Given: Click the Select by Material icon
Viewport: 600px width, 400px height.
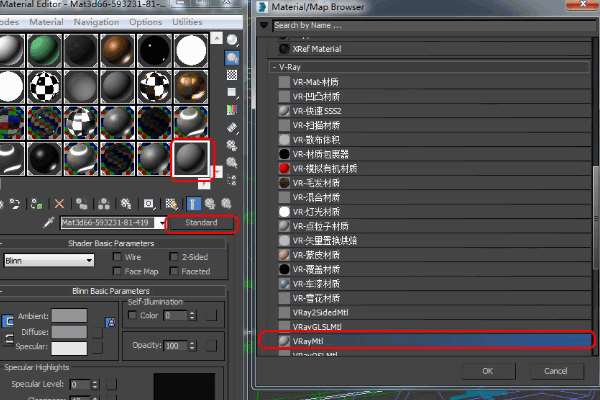Looking at the screenshot, I should point(232,163).
